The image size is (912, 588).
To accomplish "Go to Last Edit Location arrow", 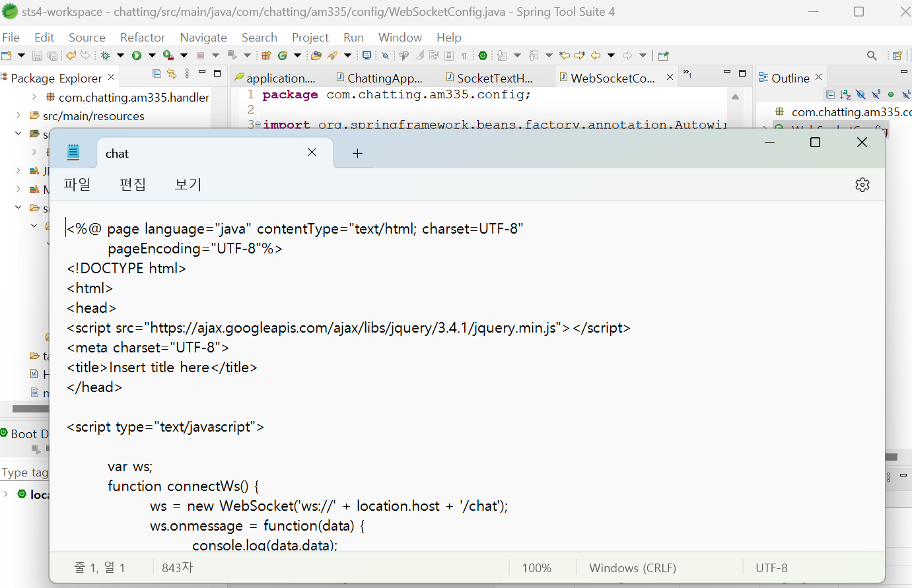I will tap(564, 55).
